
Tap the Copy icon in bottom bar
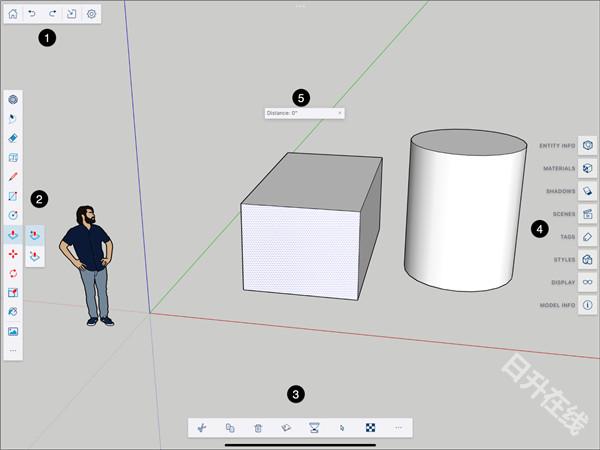coord(230,428)
